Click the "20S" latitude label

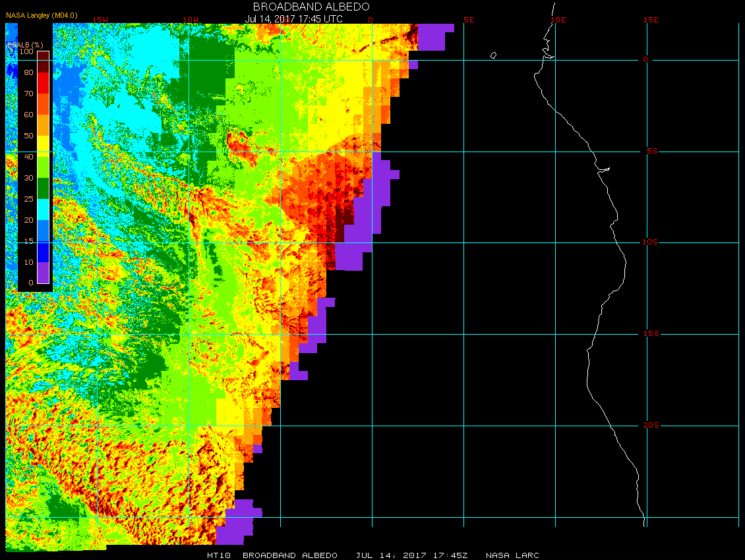(x=651, y=425)
